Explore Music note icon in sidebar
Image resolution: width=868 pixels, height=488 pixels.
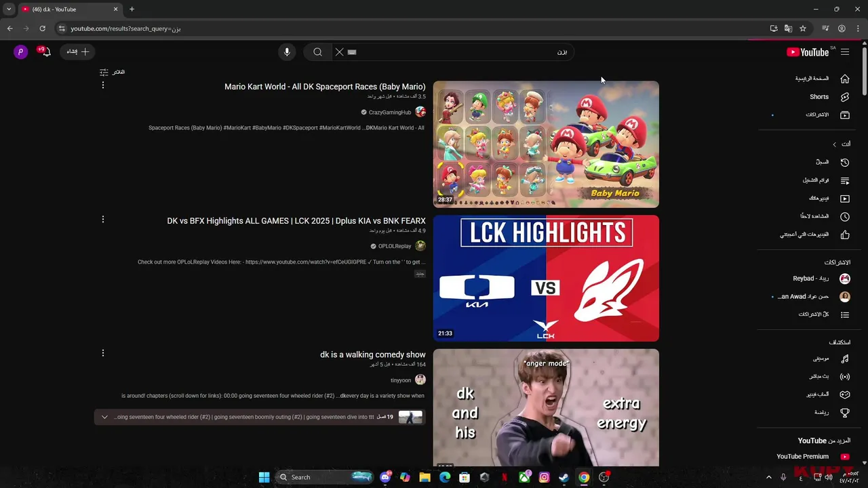pos(845,359)
